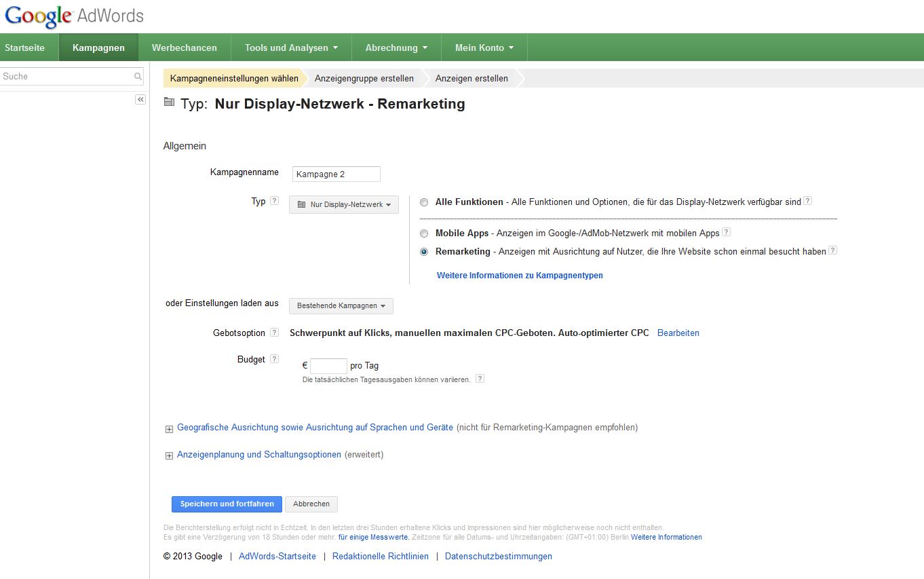Screen dimensions: 924x579
Task: Open the für einige Messwerte link
Action: tap(374, 537)
